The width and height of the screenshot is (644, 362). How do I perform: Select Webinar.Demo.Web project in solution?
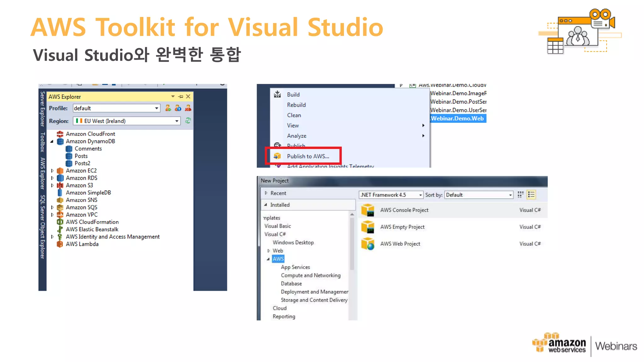pos(457,118)
